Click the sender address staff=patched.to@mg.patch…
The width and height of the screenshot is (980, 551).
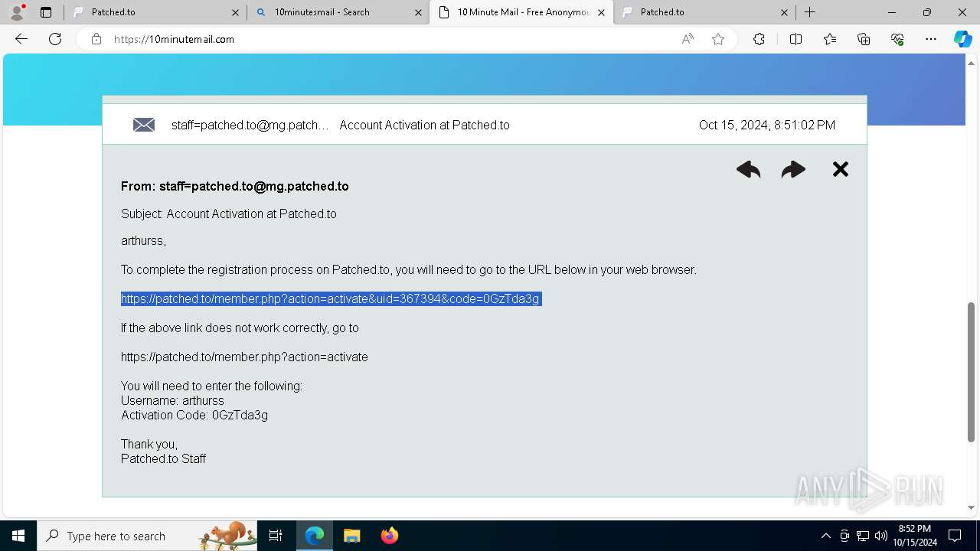pyautogui.click(x=250, y=125)
